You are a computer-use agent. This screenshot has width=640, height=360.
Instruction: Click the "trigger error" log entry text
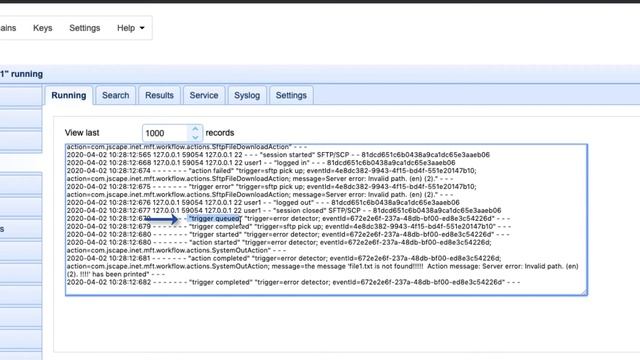[211, 187]
